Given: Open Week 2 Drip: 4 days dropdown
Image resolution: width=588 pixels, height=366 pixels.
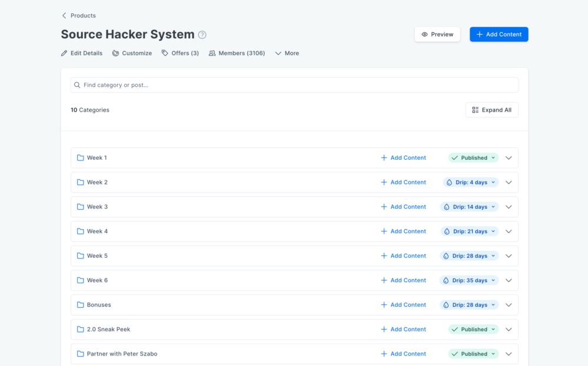Looking at the screenshot, I should pos(470,183).
